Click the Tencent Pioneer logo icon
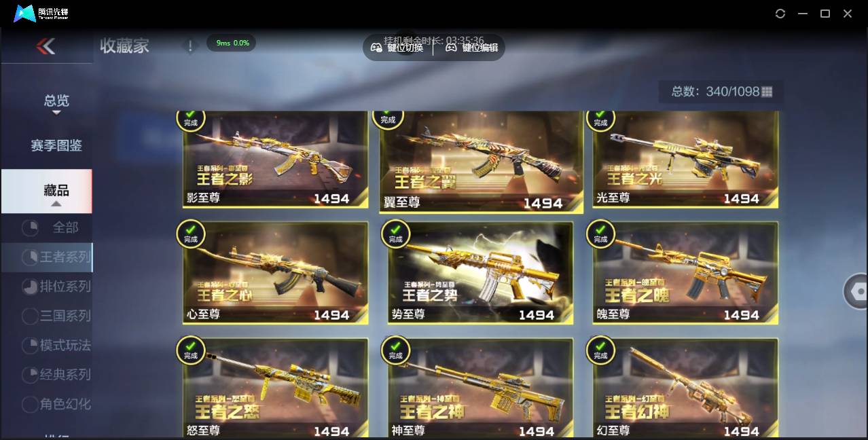Screen dimensions: 868x440 (25, 14)
